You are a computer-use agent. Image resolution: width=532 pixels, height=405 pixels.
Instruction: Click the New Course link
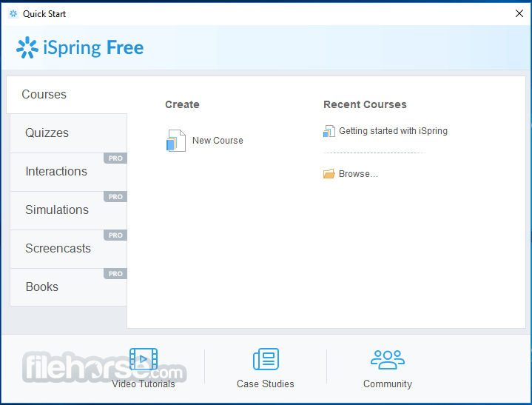click(x=218, y=141)
